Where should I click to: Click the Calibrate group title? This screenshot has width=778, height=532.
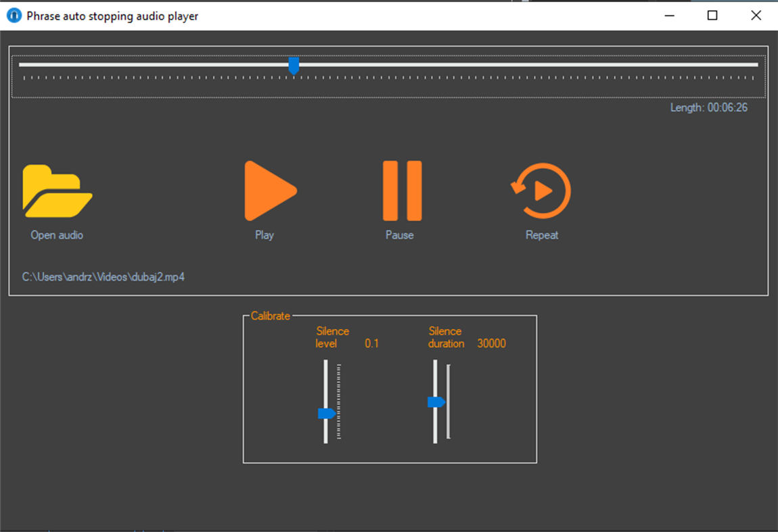pyautogui.click(x=270, y=316)
